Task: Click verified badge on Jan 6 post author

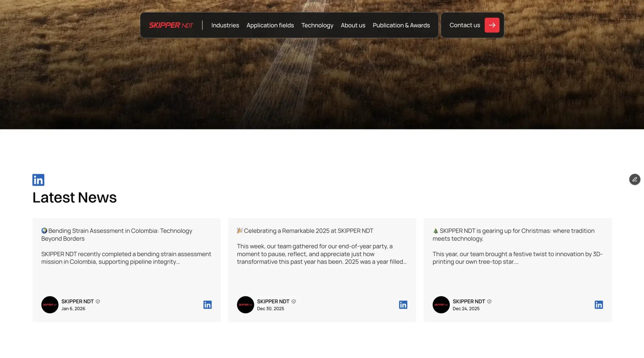Action: pyautogui.click(x=98, y=301)
